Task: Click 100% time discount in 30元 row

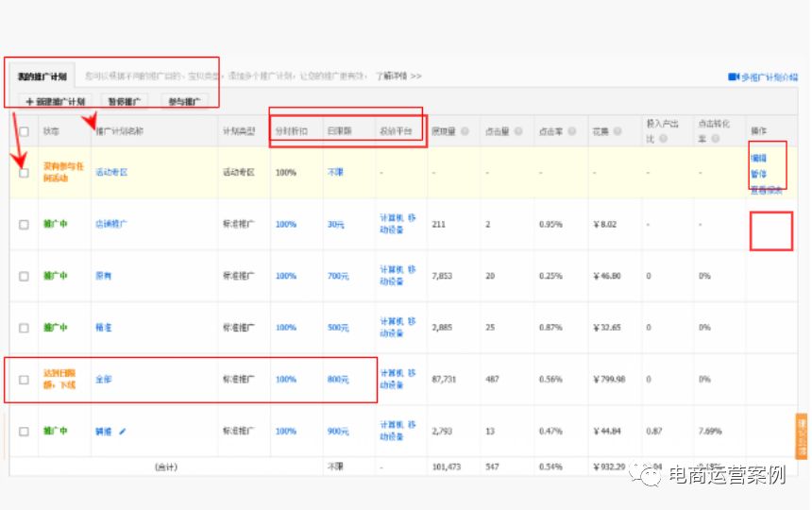Action: click(x=286, y=224)
